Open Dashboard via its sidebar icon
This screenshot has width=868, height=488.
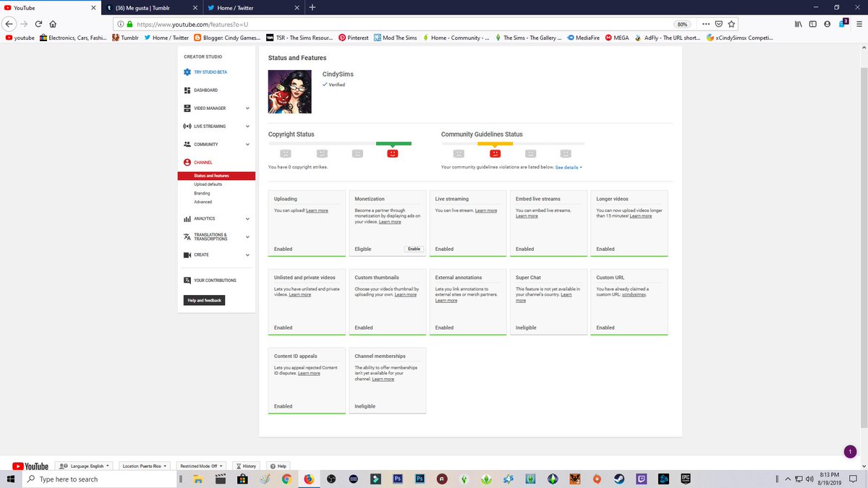tap(187, 90)
